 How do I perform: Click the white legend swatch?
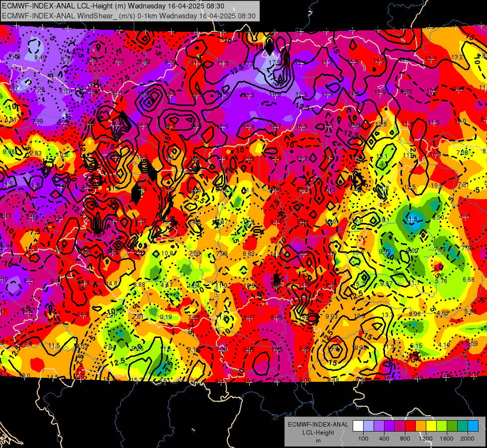(x=358, y=426)
